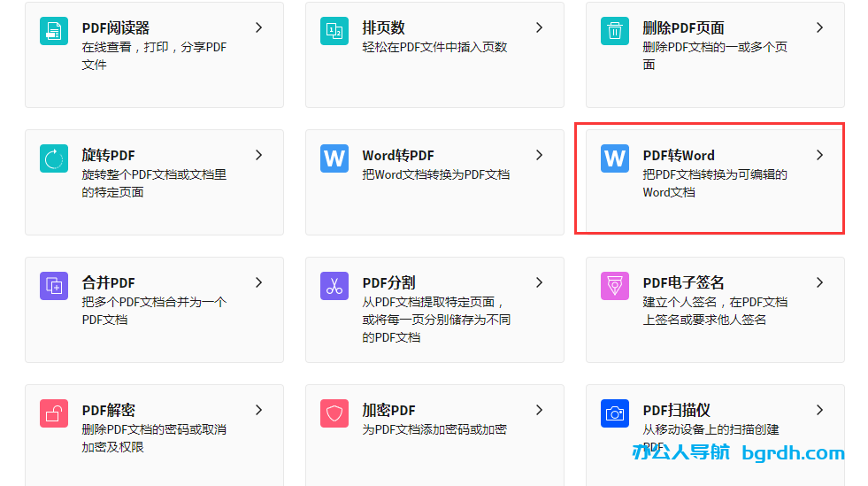
Task: Select the 删除PDF页面 title link
Action: pos(684,27)
